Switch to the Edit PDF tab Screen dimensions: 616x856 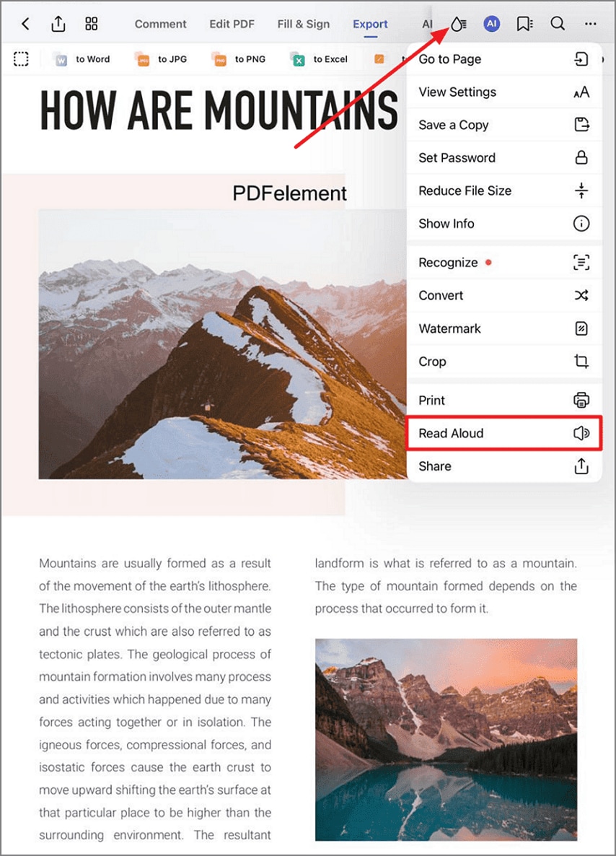coord(232,24)
